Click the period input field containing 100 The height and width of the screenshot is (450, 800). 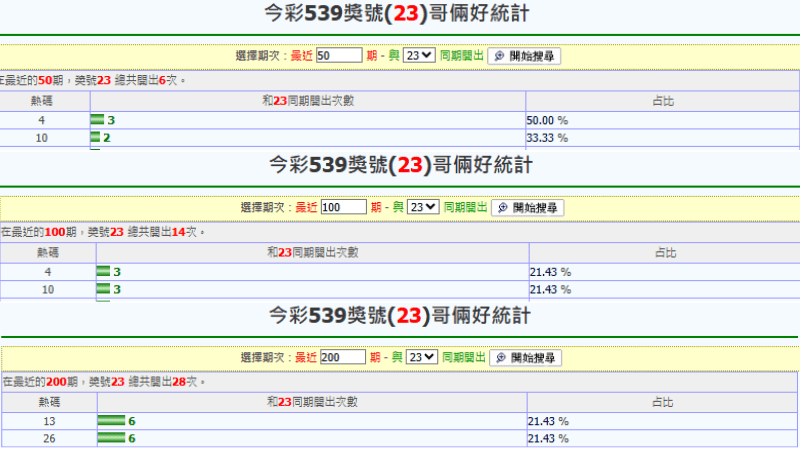pyautogui.click(x=343, y=207)
